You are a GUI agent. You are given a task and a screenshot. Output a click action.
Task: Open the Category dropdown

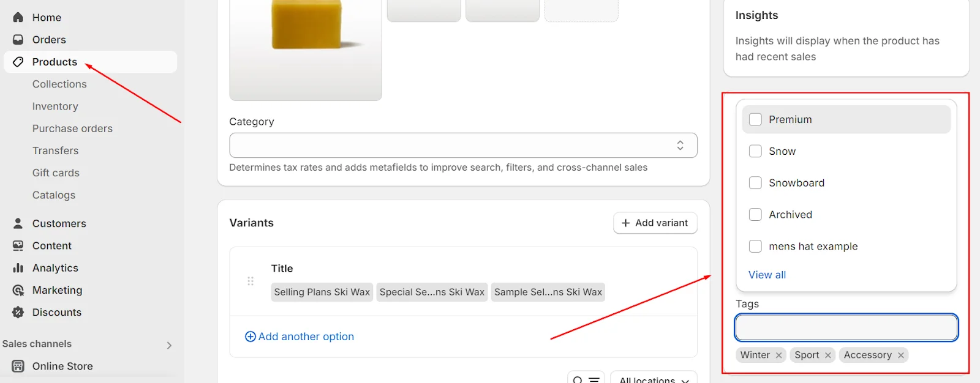(463, 146)
